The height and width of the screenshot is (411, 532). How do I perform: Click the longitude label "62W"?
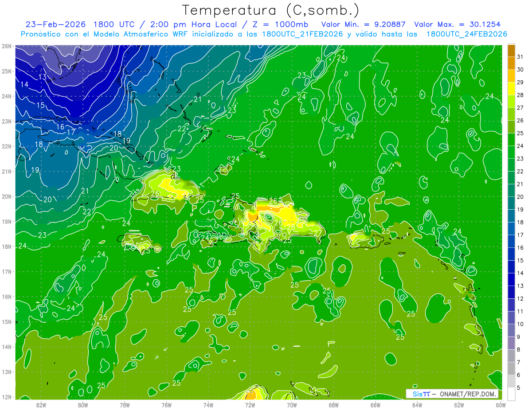(x=459, y=405)
